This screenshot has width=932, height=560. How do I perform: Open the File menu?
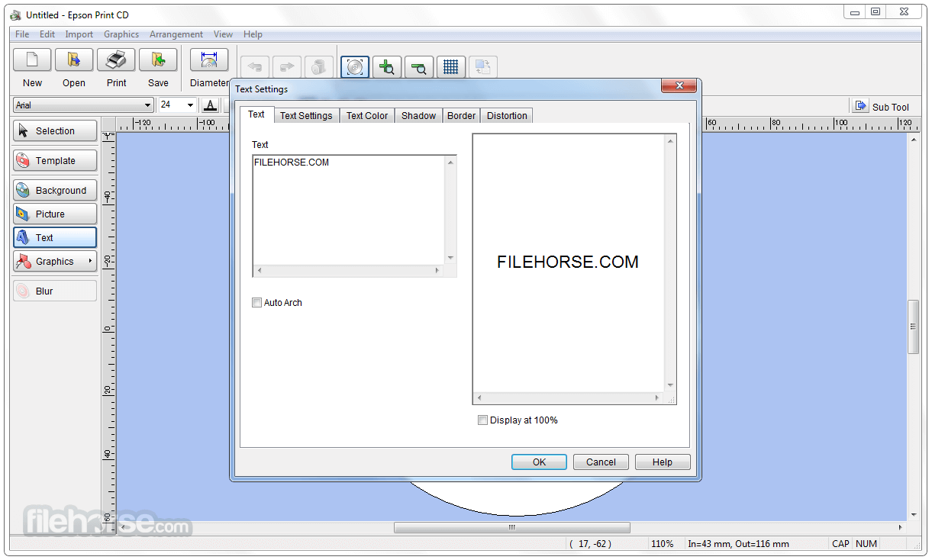(22, 34)
